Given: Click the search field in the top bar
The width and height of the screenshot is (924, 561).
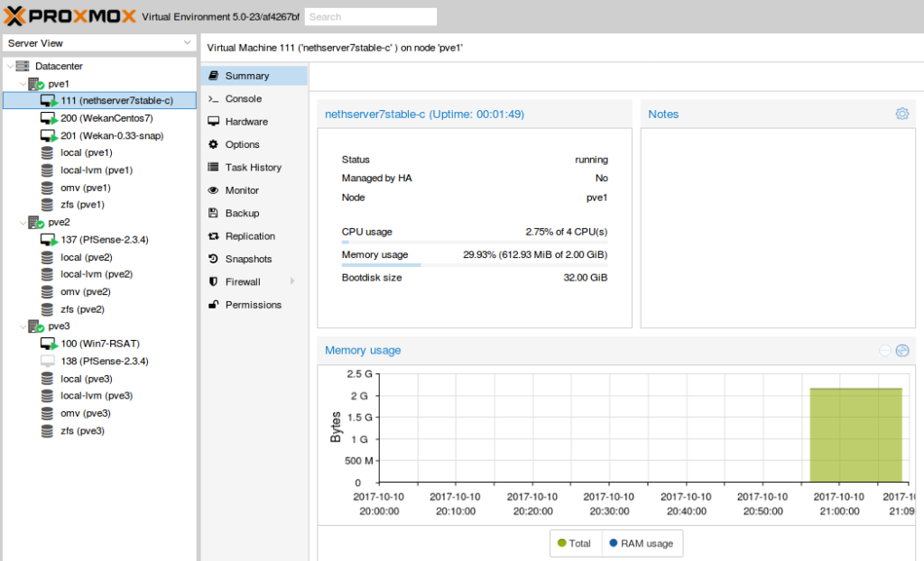Looking at the screenshot, I should click(370, 16).
